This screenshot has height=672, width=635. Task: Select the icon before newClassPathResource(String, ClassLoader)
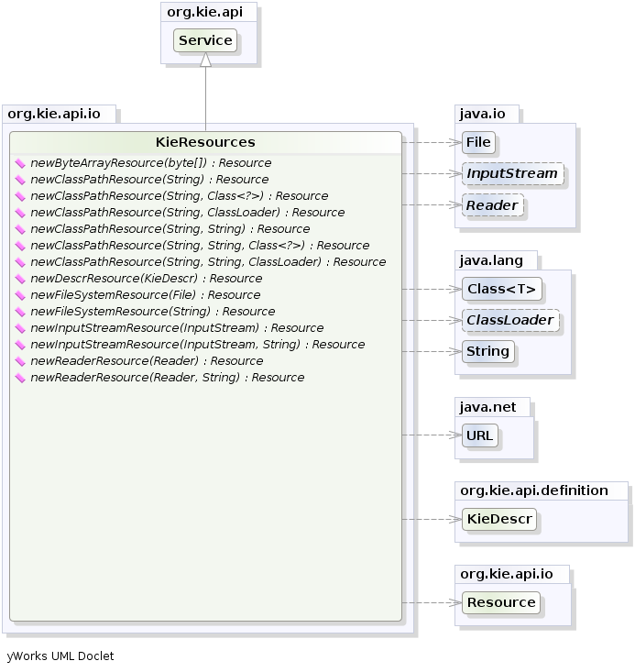click(x=20, y=213)
